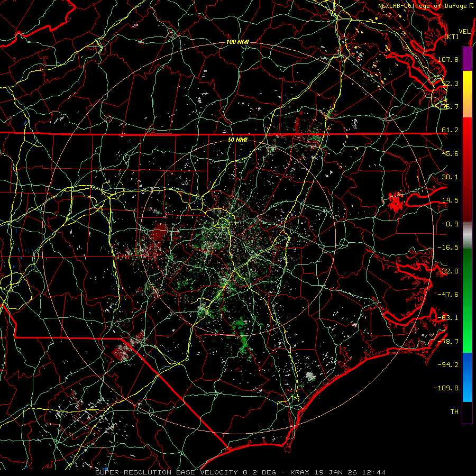Select the -109.8 legend value
Image resolution: width=476 pixels, height=476 pixels.
[446, 388]
